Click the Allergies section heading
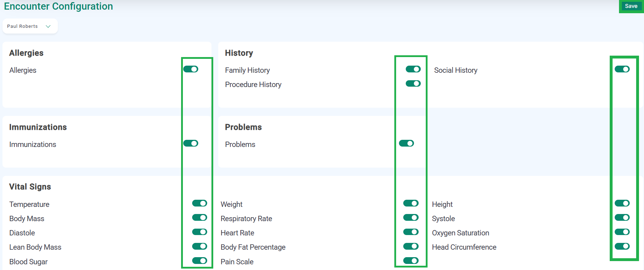This screenshot has height=270, width=644. (26, 53)
